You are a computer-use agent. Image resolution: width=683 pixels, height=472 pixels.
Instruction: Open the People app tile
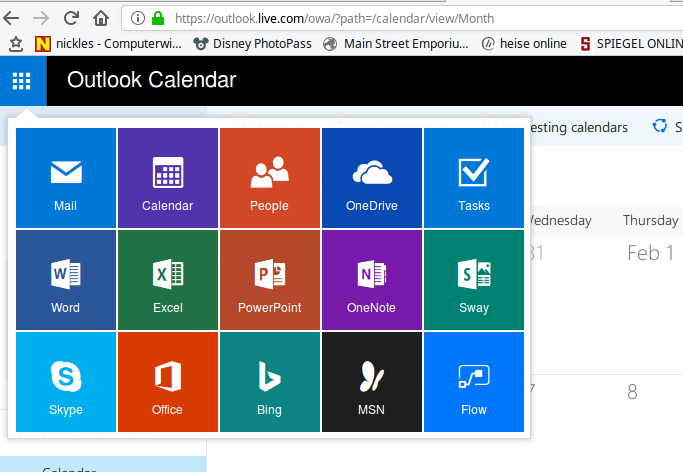(x=270, y=178)
